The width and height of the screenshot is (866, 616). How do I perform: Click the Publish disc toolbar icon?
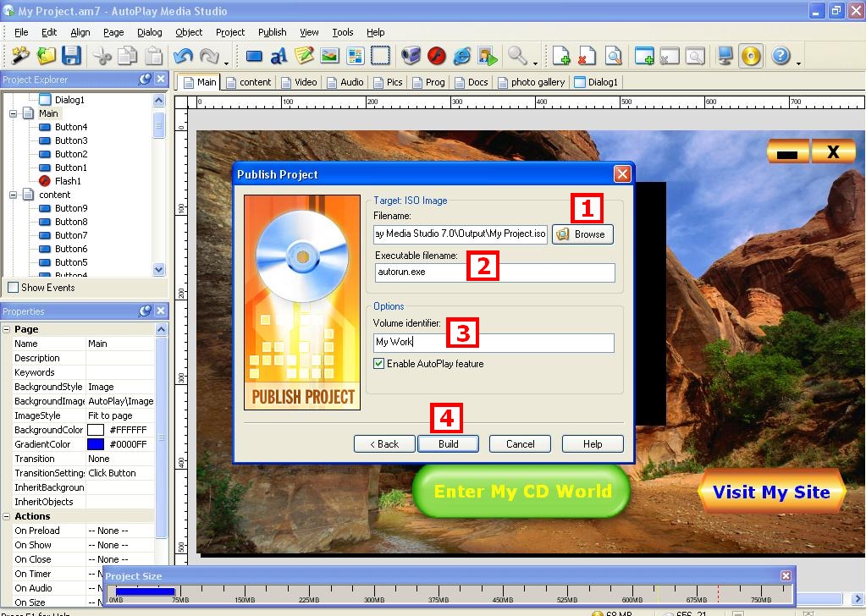click(750, 57)
